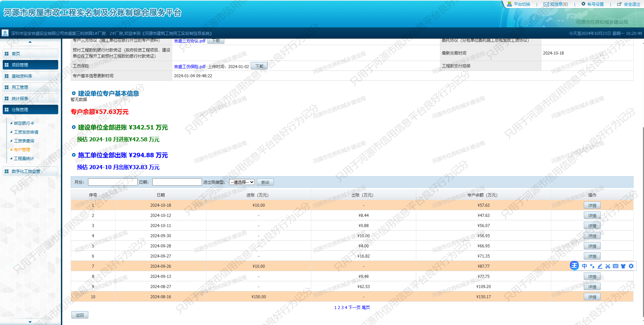Viewport: 644px width, 325px height.
Task: Open 详情 for 2024-09-13 row
Action: click(x=592, y=277)
